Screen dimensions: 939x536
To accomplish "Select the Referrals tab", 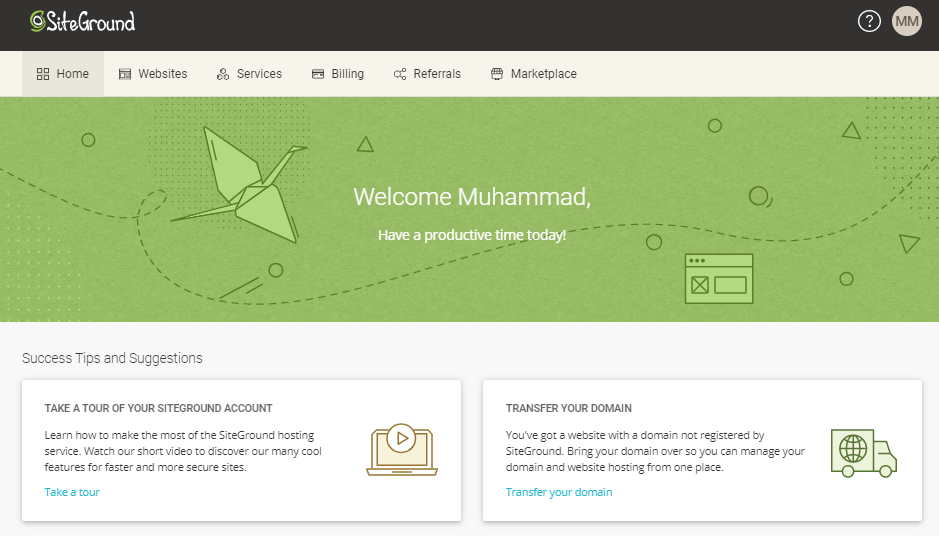I will [x=427, y=74].
